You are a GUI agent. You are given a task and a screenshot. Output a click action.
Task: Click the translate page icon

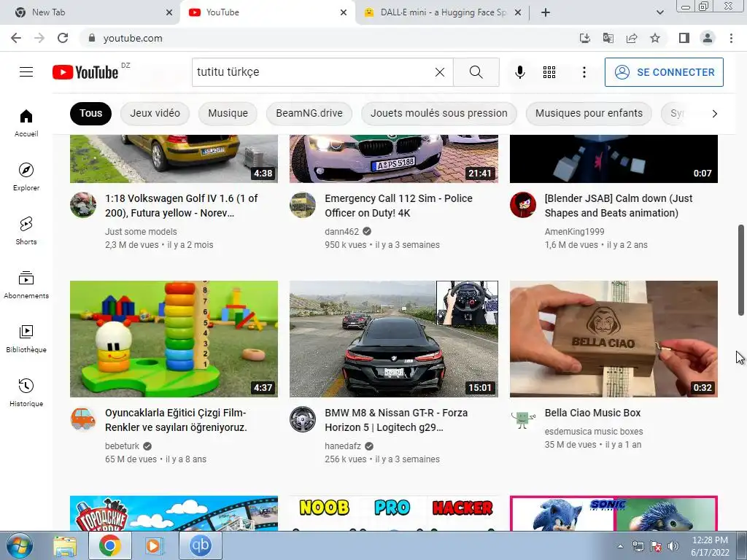608,38
